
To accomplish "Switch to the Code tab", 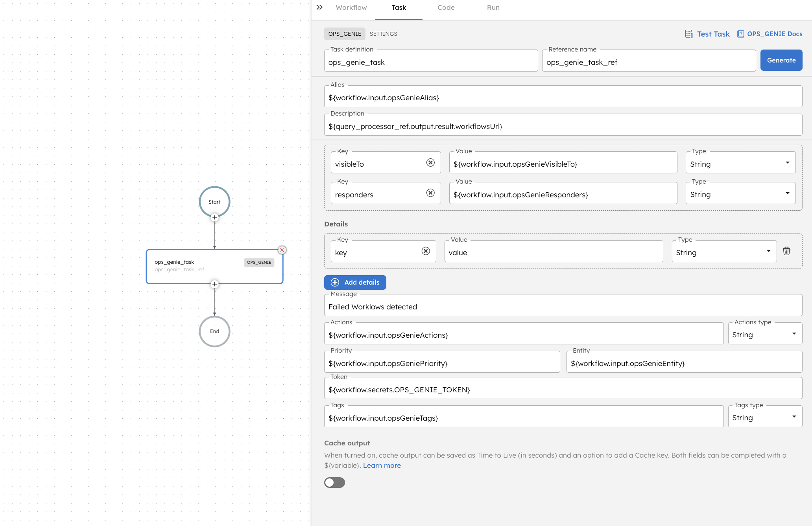I will [x=446, y=7].
